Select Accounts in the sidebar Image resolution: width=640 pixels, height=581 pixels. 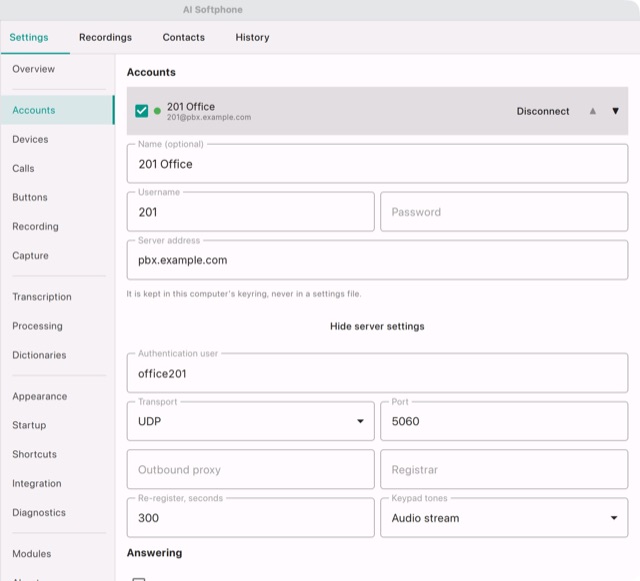coord(57,110)
